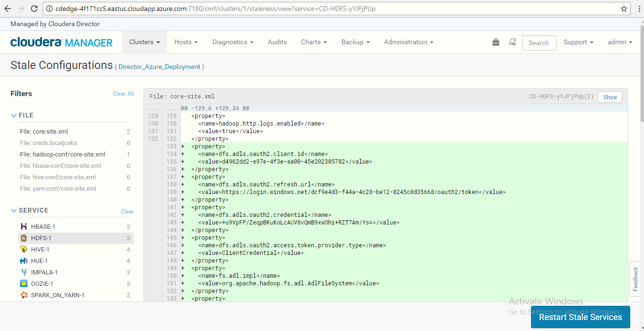The height and width of the screenshot is (331, 644).
Task: Click the IMPALA-1 service icon
Action: tap(23, 273)
